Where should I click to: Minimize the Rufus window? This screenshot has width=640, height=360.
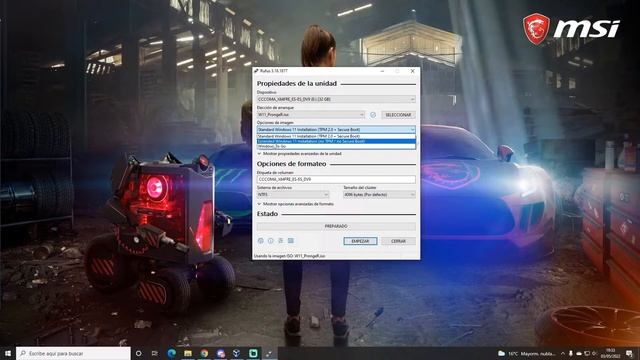tap(382, 71)
